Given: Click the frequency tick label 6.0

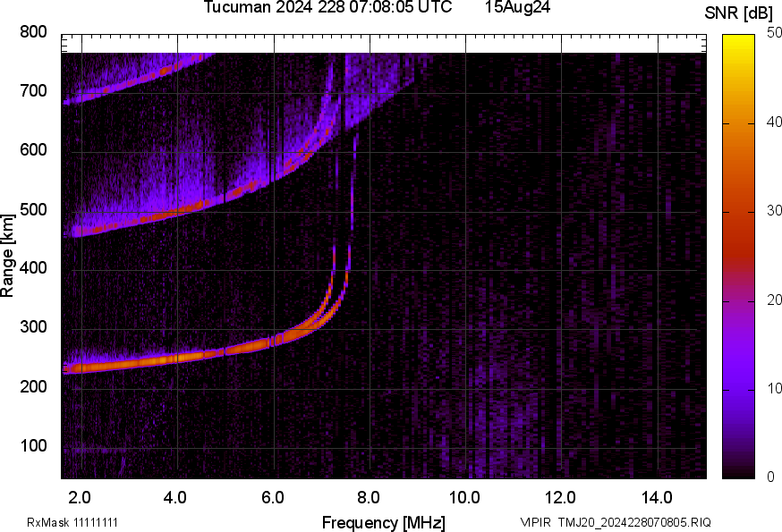Looking at the screenshot, I should coord(272,497).
